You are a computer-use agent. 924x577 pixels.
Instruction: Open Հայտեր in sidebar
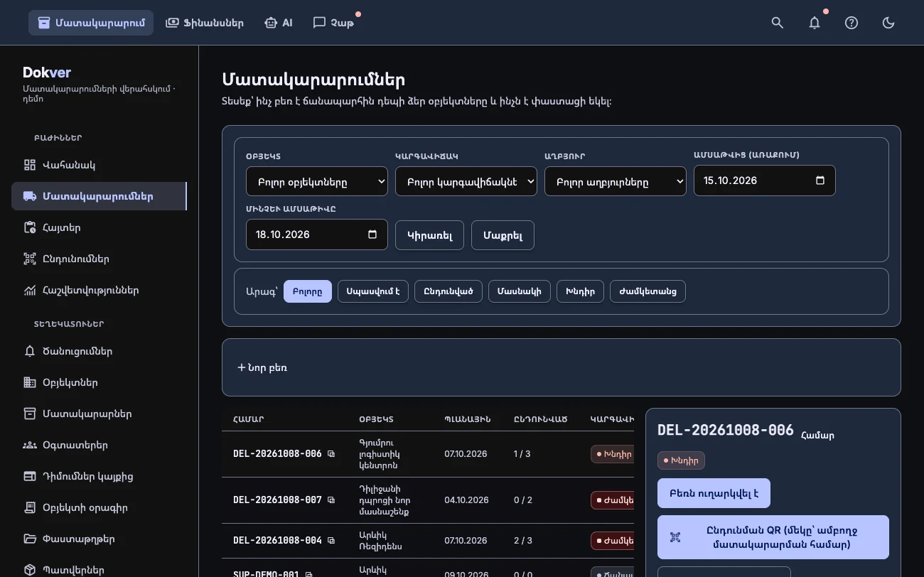(99, 227)
